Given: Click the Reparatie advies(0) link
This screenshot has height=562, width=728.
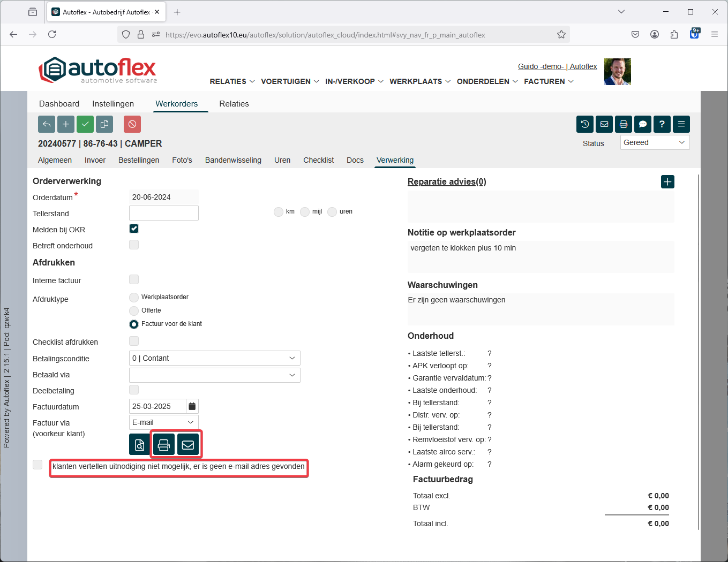Looking at the screenshot, I should tap(447, 181).
